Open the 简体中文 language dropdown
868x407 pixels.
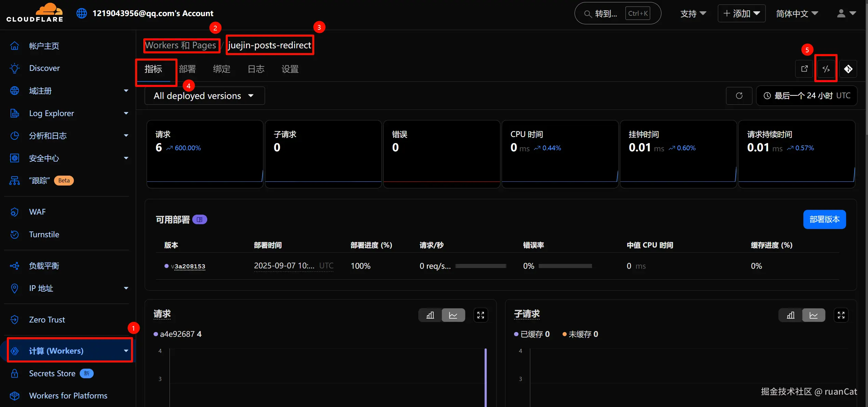pyautogui.click(x=797, y=14)
